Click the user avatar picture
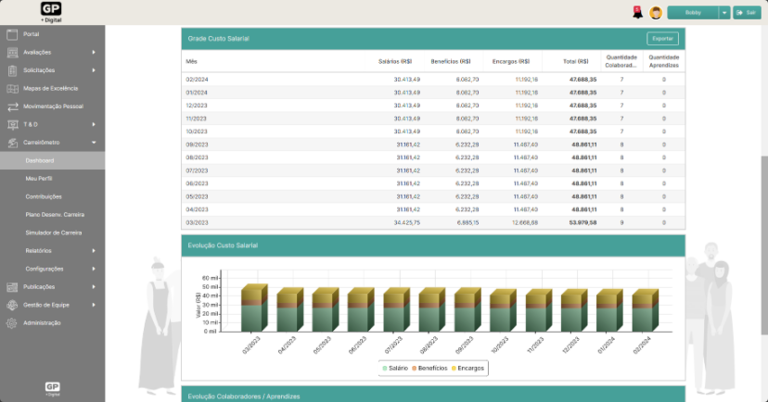 tap(656, 12)
